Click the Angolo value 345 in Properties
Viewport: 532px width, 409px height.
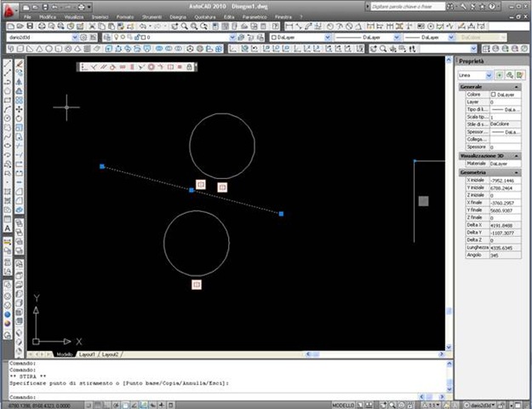click(506, 255)
